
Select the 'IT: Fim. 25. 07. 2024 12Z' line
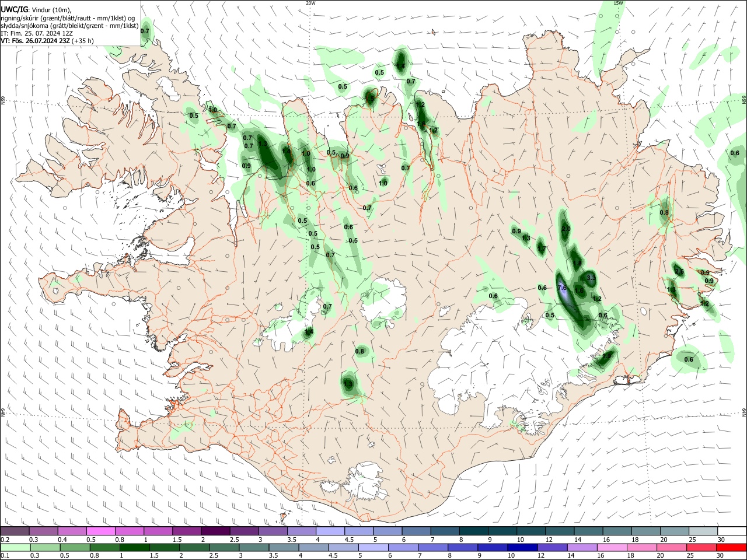(x=37, y=33)
